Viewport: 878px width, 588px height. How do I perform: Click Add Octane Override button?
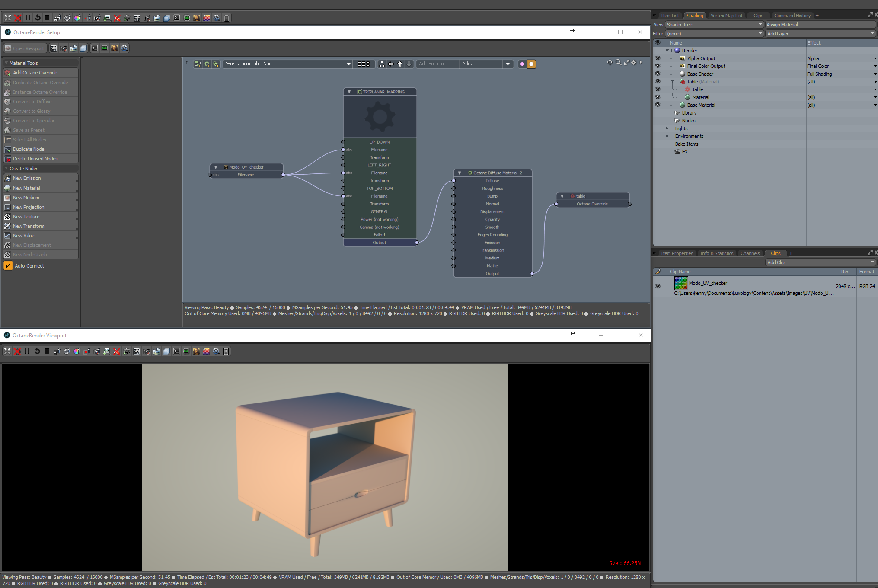41,73
